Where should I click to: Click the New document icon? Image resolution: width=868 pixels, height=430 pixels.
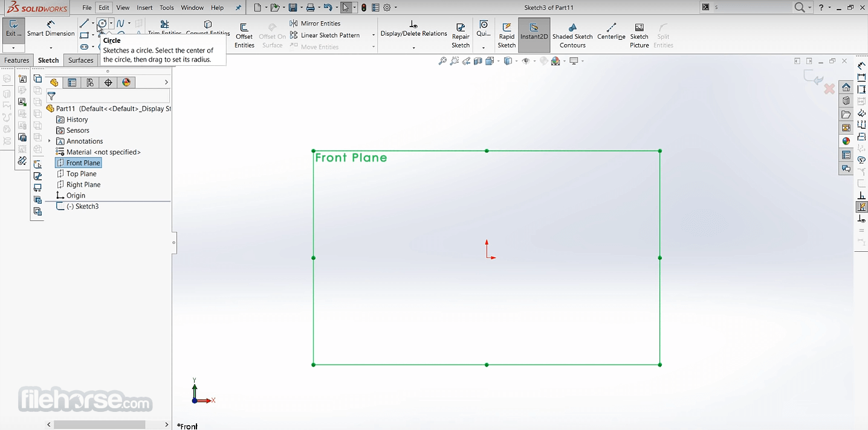[x=257, y=8]
